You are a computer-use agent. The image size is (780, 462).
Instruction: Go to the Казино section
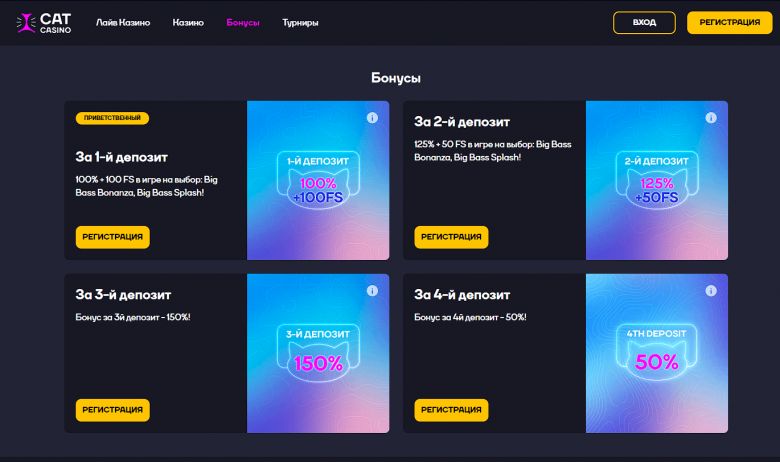click(188, 22)
